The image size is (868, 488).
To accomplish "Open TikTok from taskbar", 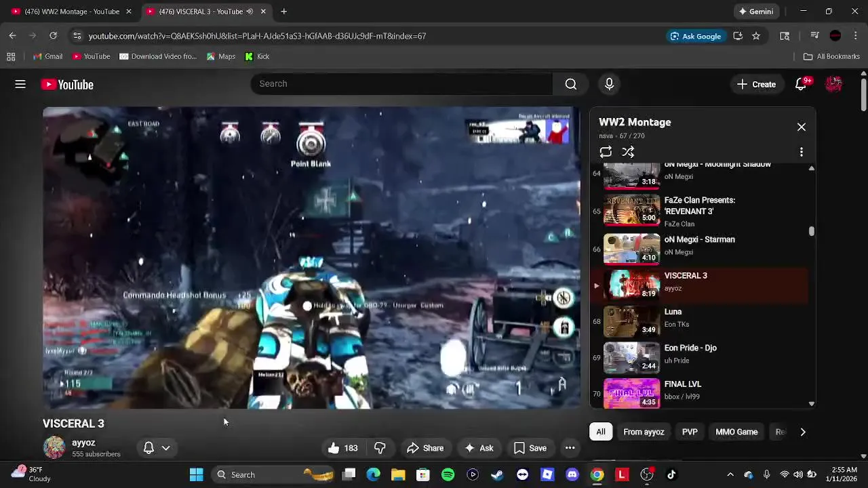I will point(671,474).
